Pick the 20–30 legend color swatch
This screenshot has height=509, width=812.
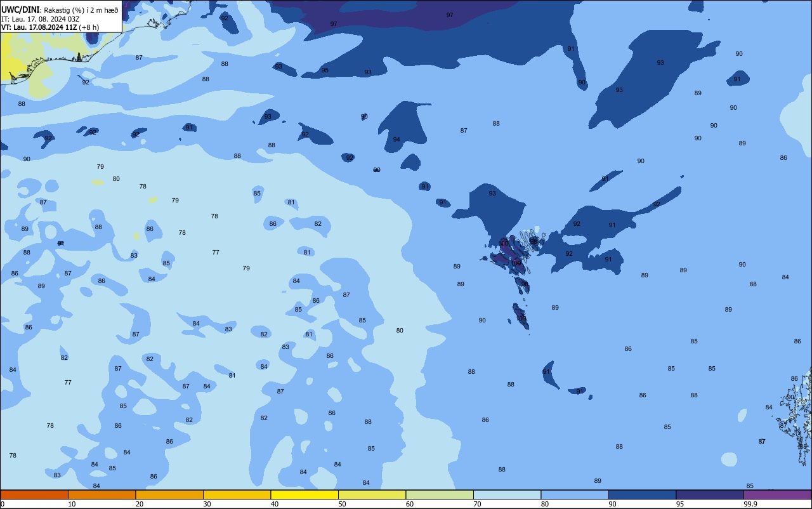point(169,494)
